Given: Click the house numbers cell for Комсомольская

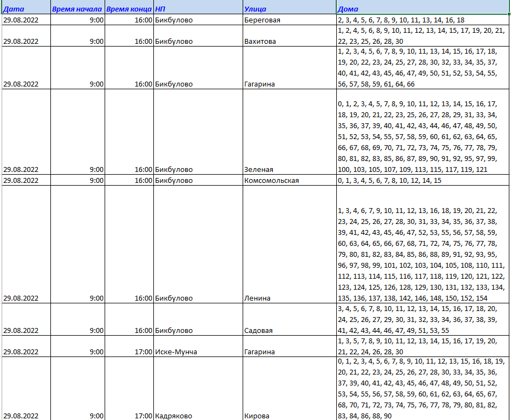Looking at the screenshot, I should pyautogui.click(x=422, y=180).
